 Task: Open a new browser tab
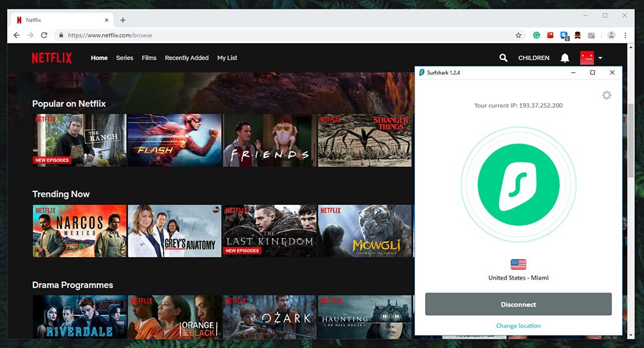[123, 20]
